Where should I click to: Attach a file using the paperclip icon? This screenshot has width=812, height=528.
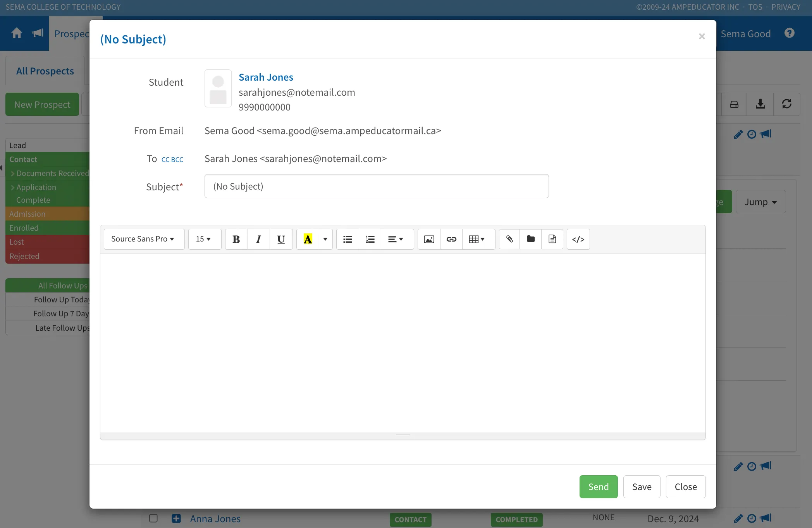coord(510,239)
